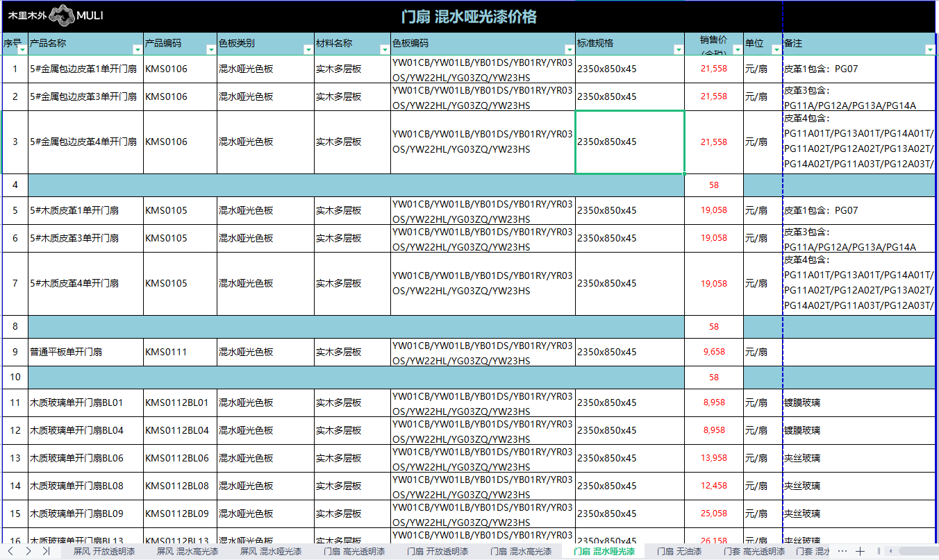Click the 备注 column filter button

930,50
